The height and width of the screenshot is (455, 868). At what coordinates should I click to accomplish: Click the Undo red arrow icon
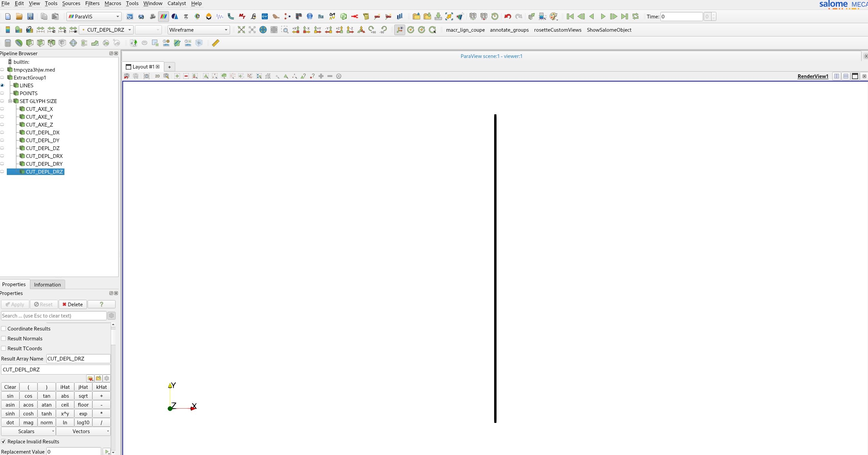[x=508, y=16]
